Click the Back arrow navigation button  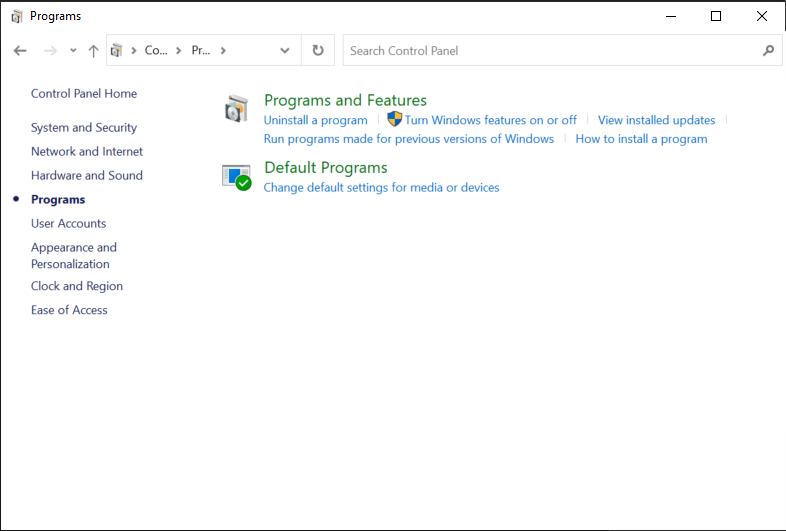pos(20,51)
